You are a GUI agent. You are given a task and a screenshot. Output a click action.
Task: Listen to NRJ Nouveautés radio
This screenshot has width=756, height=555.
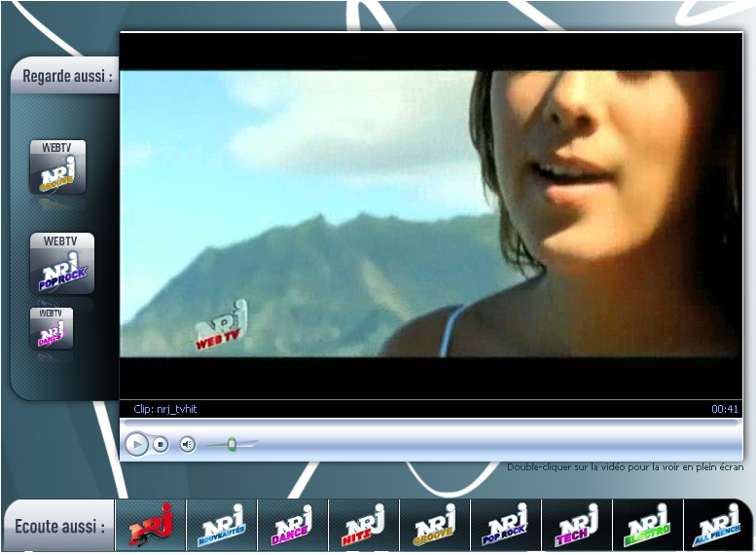(x=222, y=525)
